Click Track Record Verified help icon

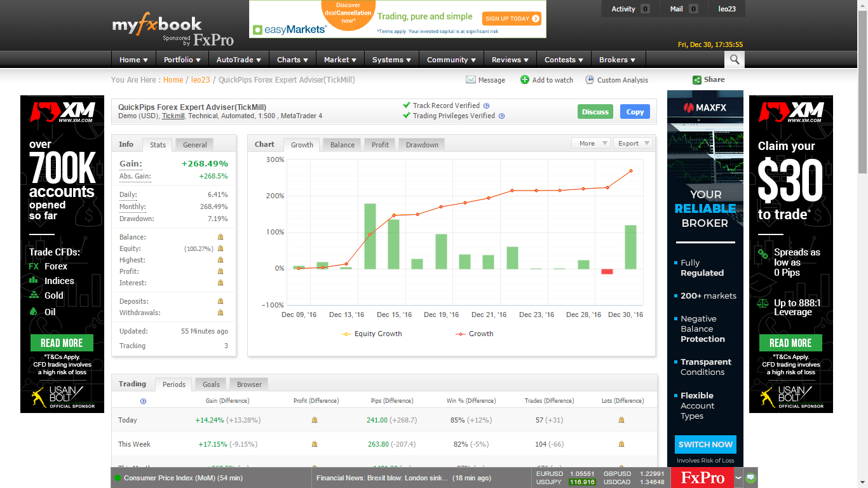tap(486, 106)
